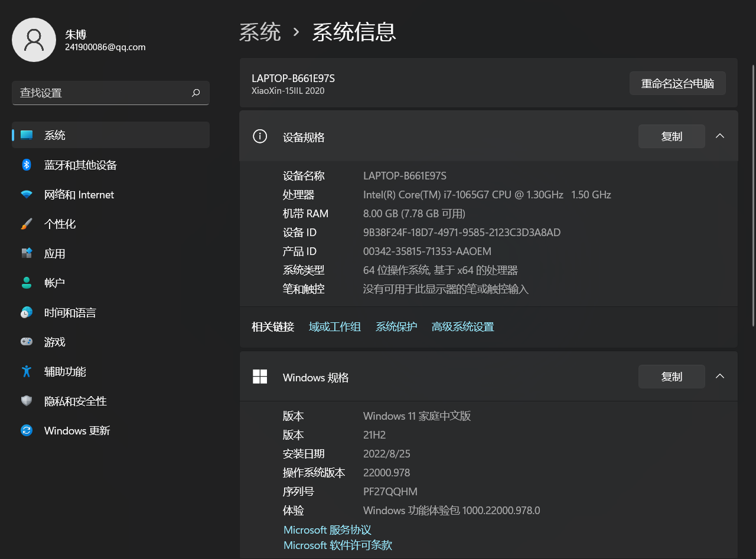Click the product ID 00342-35815-71353-AAOEM
This screenshot has width=756, height=559.
(x=427, y=251)
